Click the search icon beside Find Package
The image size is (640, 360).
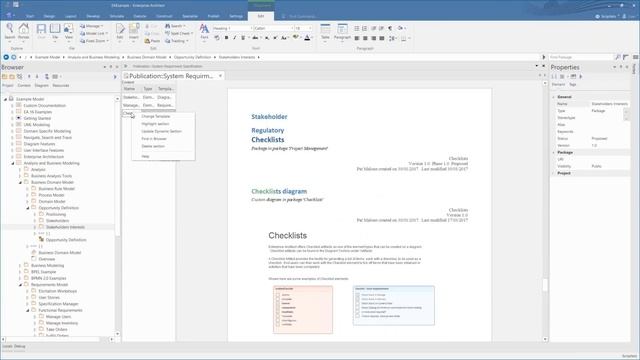[618, 57]
